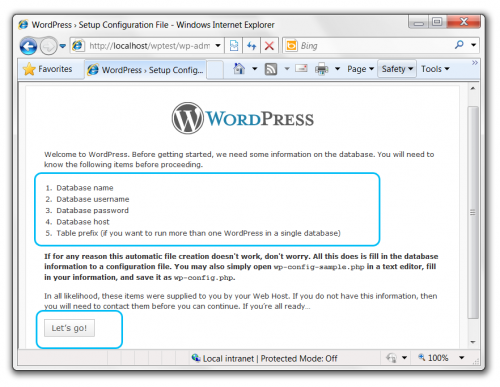Click the WordPress logo image
This screenshot has height=387, width=500.
click(x=243, y=118)
